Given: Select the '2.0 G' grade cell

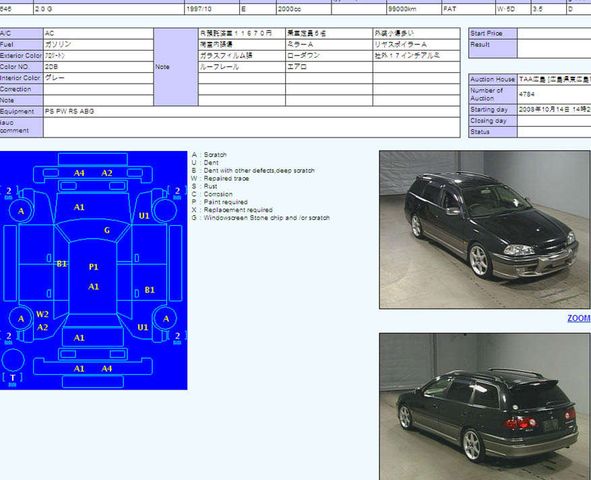Looking at the screenshot, I should coord(109,9).
